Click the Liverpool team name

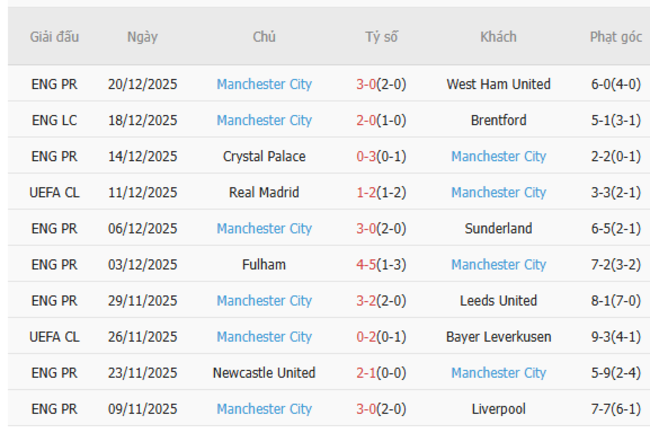(x=498, y=408)
